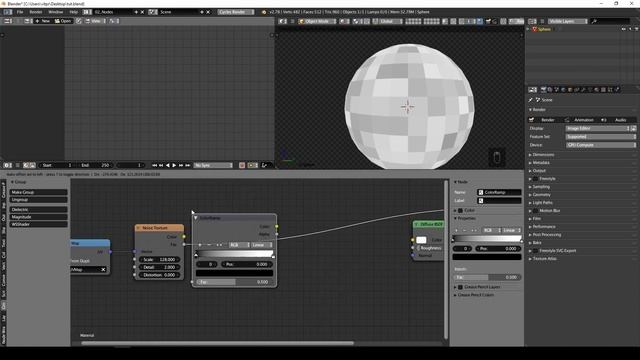Viewport: 640px width, 360px height.
Task: Adjust the Noise Texture Scale field
Action: (x=159, y=260)
